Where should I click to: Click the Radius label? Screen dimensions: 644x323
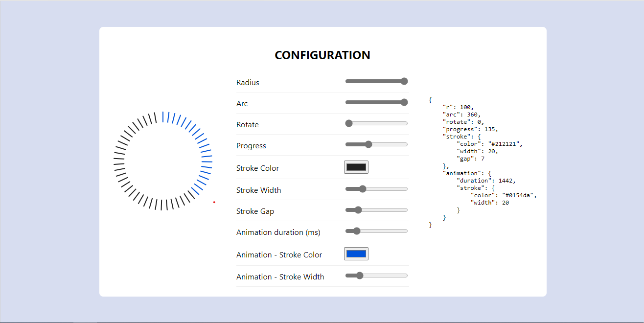coord(248,82)
